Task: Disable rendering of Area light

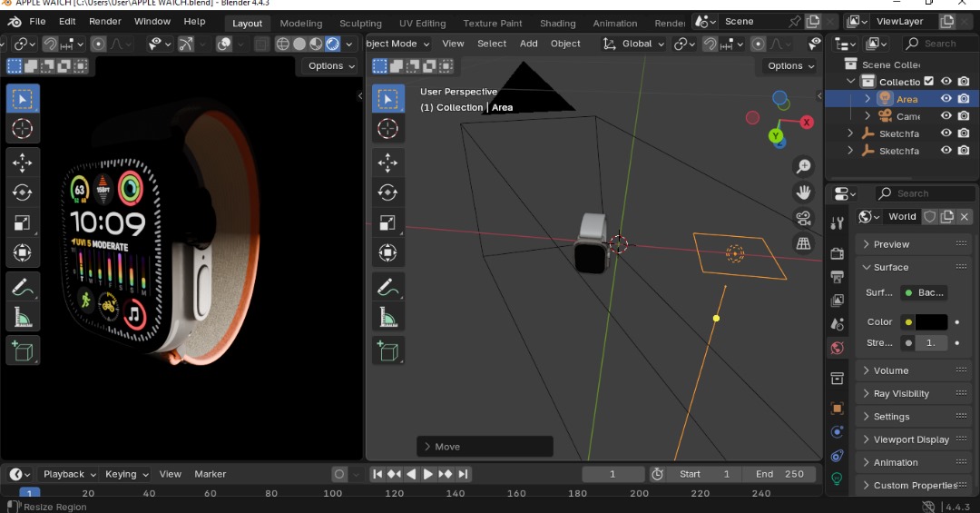Action: [964, 99]
